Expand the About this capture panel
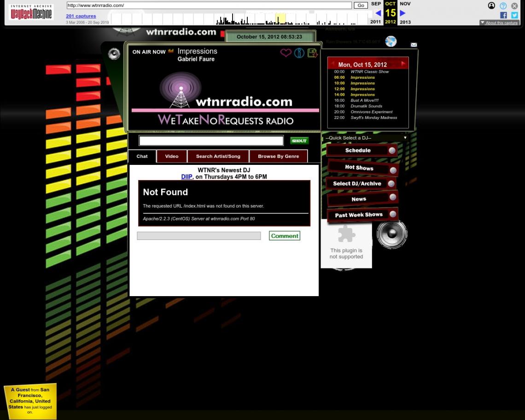525x420 pixels. coord(499,23)
